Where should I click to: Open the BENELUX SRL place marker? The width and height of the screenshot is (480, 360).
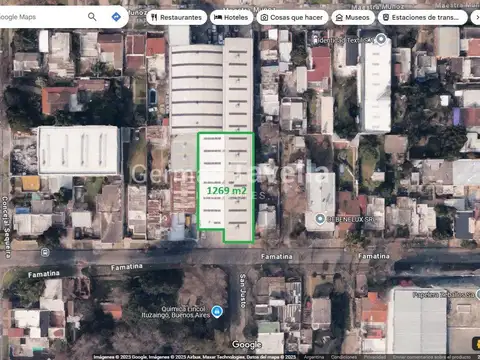click(x=320, y=219)
